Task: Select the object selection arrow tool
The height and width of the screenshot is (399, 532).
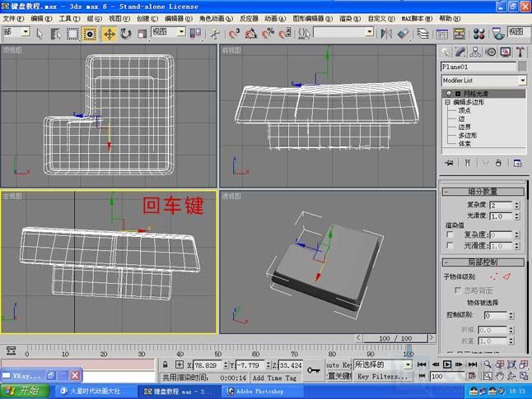Action: (40, 34)
